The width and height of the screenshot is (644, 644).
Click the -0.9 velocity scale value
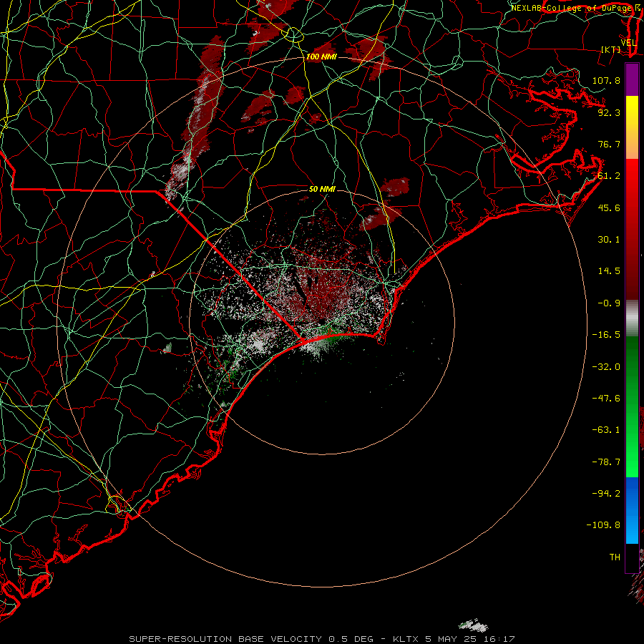click(609, 303)
